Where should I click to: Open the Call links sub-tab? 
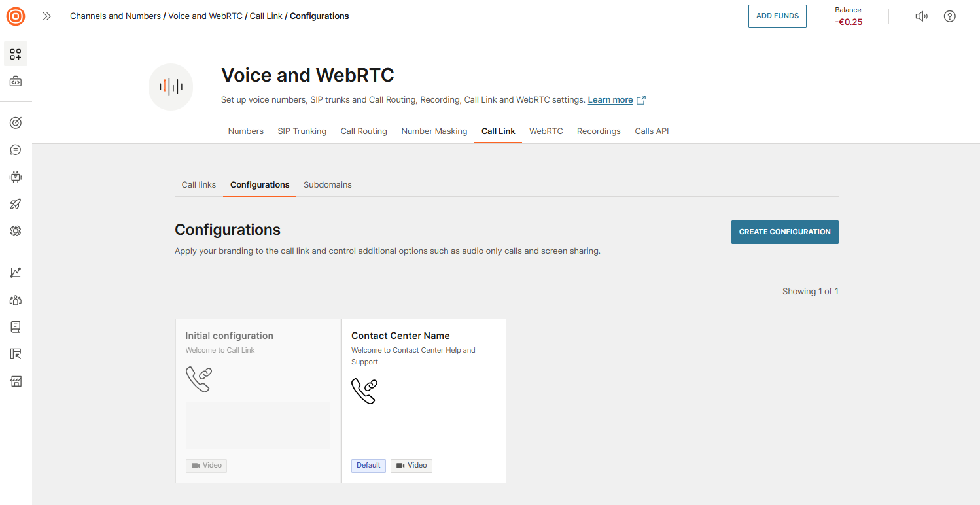pos(198,185)
